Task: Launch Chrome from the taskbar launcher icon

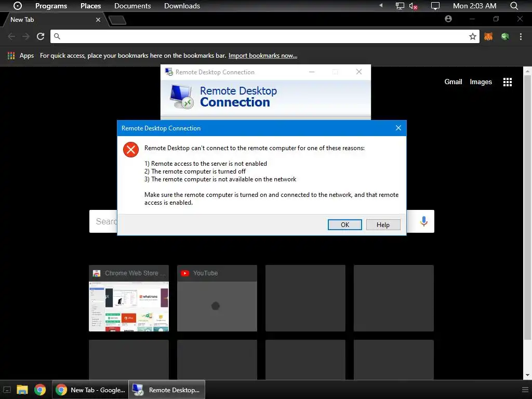Action: point(39,390)
